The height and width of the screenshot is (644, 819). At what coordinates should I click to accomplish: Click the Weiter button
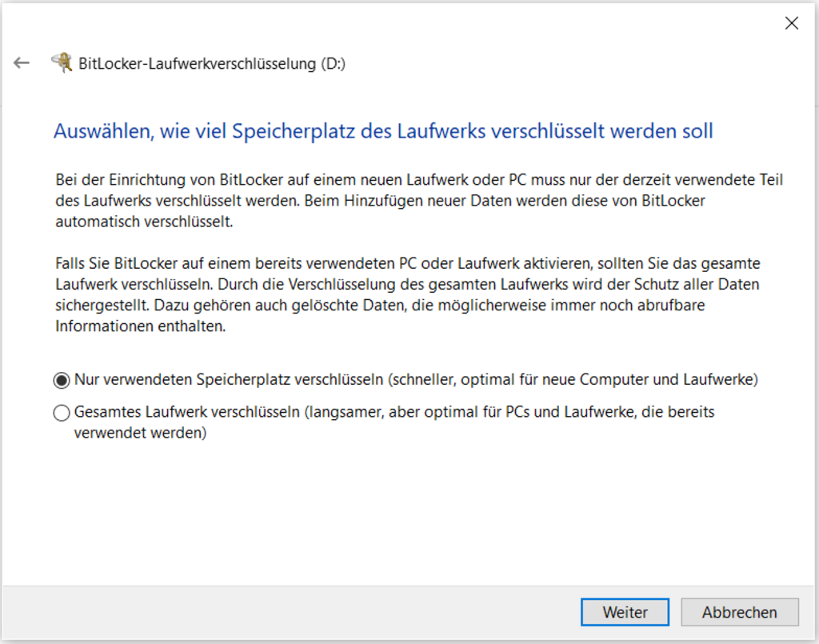tap(625, 612)
